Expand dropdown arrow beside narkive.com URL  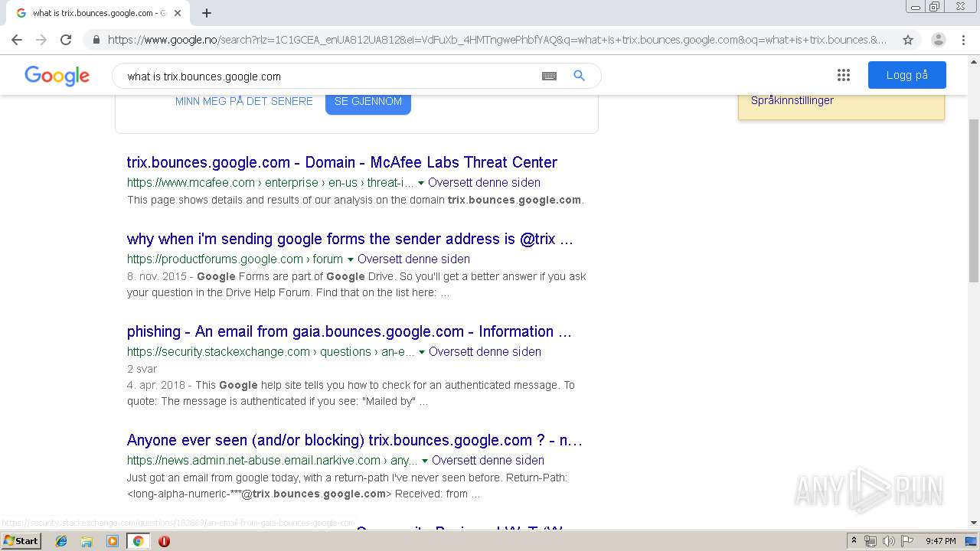click(x=425, y=461)
